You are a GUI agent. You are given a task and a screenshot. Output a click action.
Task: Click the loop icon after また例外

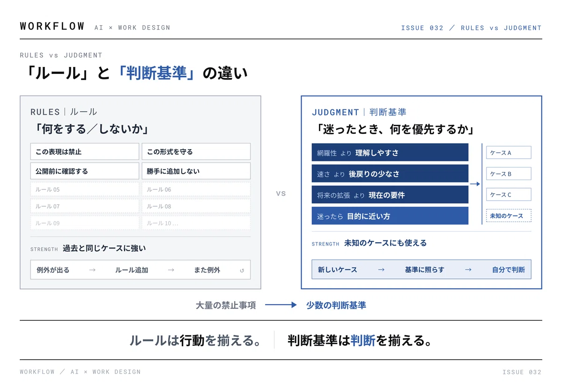[242, 270]
